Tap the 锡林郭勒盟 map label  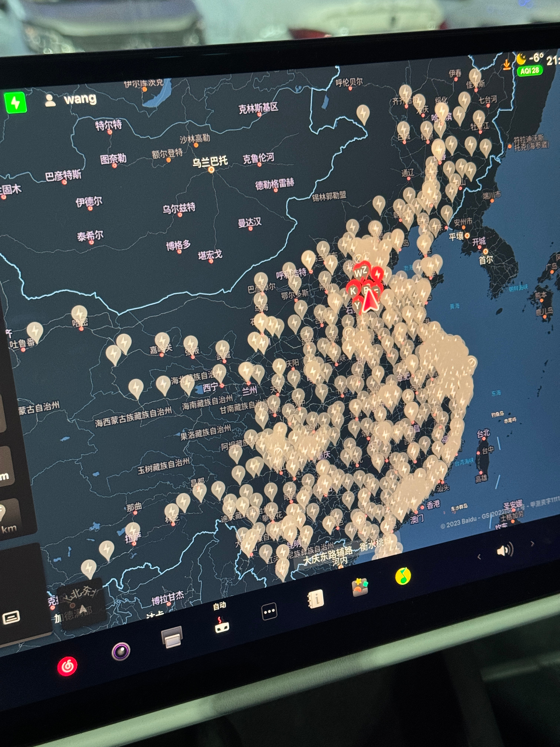(329, 196)
